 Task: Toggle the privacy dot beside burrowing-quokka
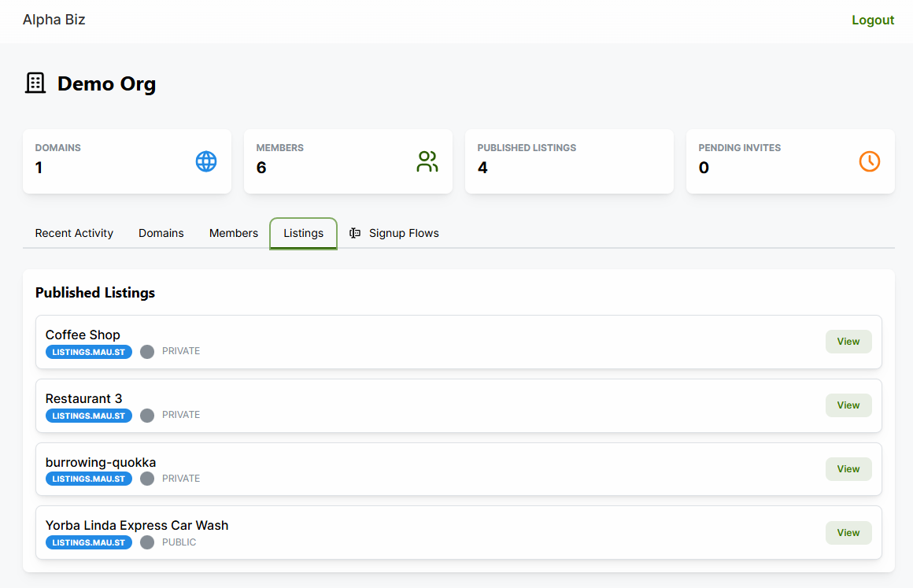pos(146,479)
